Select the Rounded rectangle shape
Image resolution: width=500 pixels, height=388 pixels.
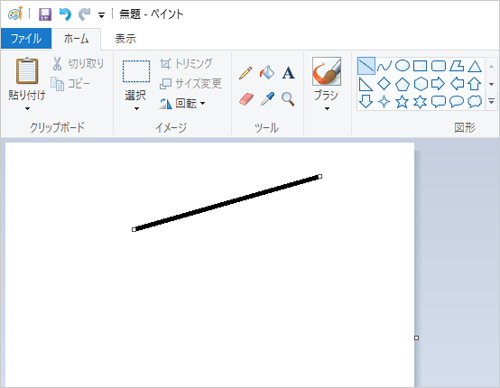(438, 66)
